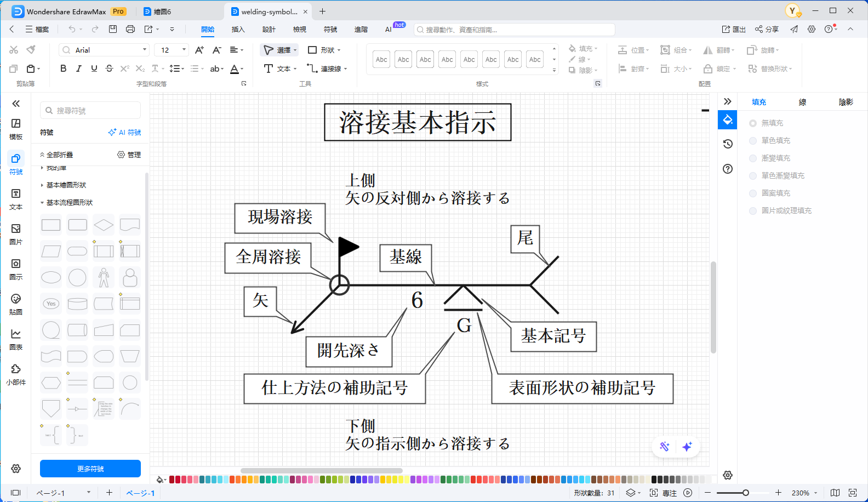This screenshot has width=868, height=502.
Task: Select the solid color fill option
Action: [775, 140]
